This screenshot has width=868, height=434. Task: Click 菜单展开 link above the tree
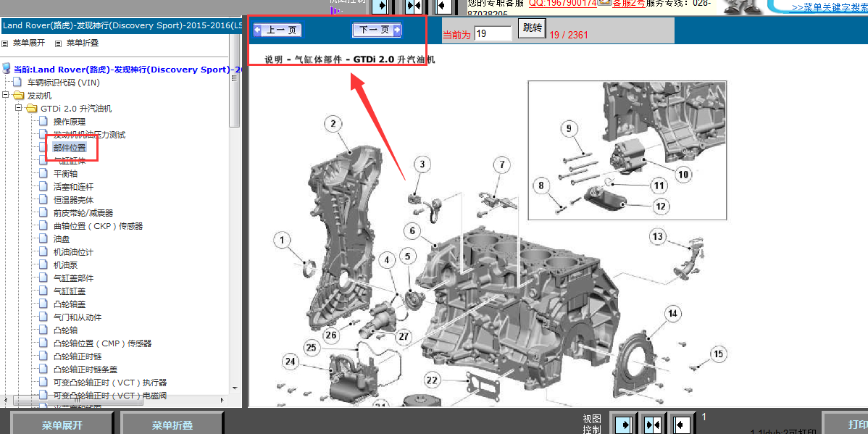click(x=28, y=43)
